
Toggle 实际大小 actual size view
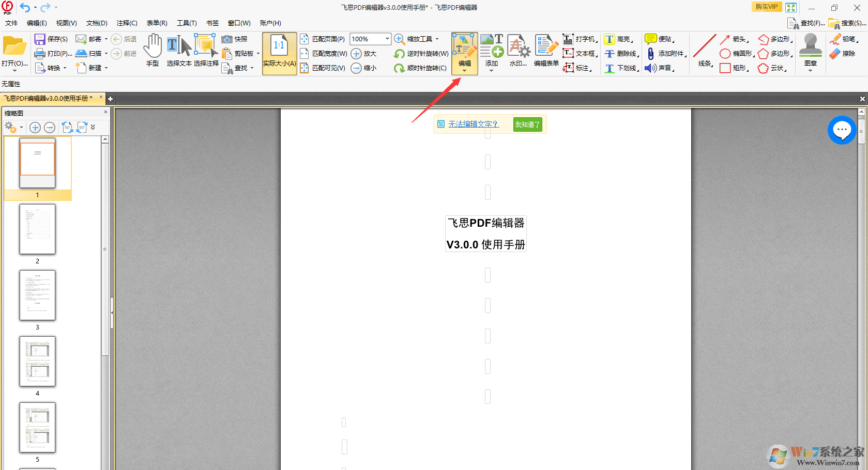[x=279, y=52]
